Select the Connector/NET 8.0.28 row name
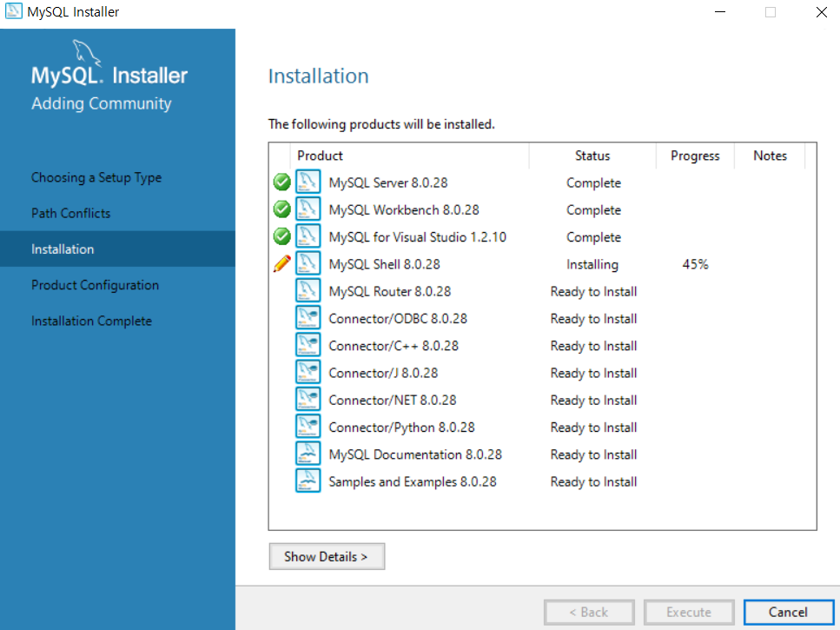This screenshot has width=840, height=630. pos(393,401)
